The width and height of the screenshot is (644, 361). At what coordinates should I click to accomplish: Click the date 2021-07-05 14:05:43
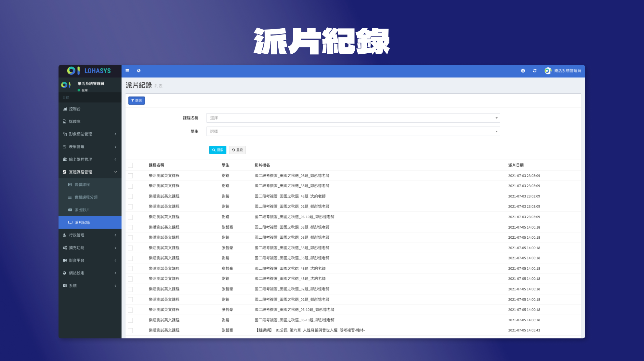(524, 330)
